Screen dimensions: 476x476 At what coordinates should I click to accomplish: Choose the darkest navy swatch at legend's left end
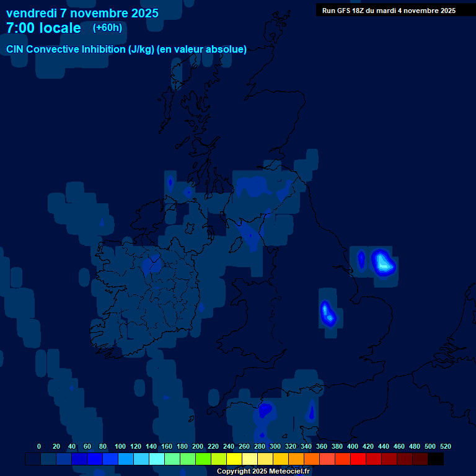click(33, 459)
